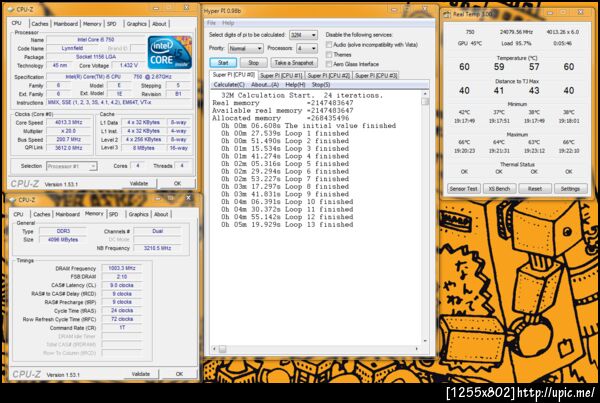Image resolution: width=600 pixels, height=403 pixels.
Task: Open the SPD tab in top CPU-Z window
Action: click(112, 24)
